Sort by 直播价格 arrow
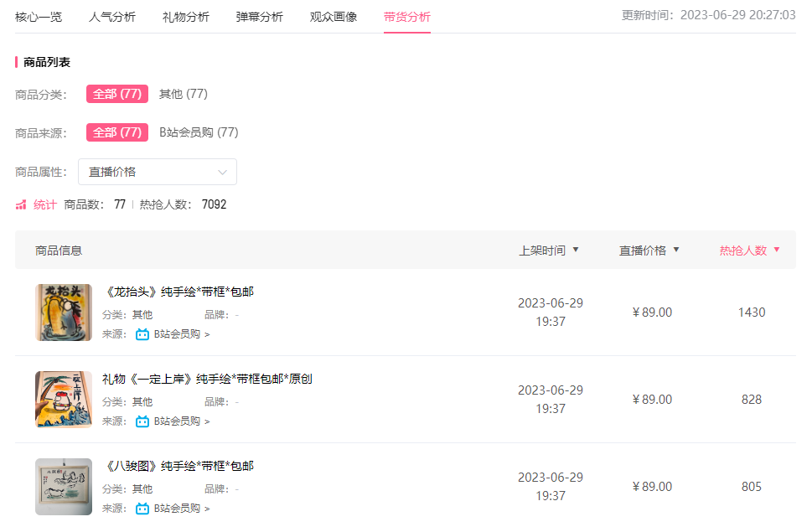Image resolution: width=812 pixels, height=527 pixels. [675, 250]
